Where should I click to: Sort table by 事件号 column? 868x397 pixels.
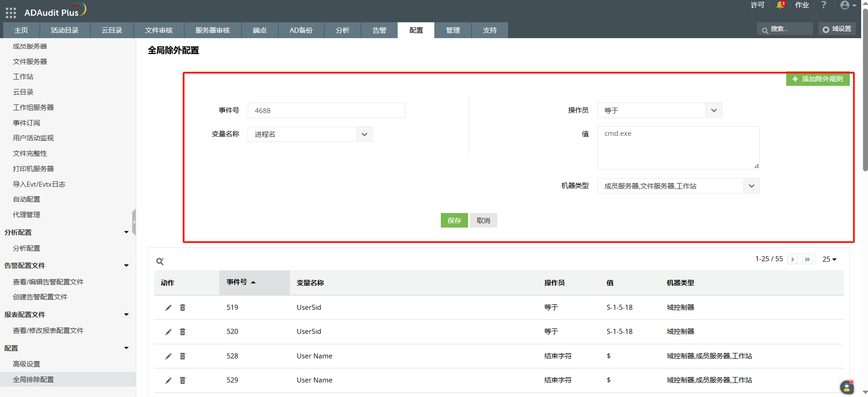(x=254, y=283)
